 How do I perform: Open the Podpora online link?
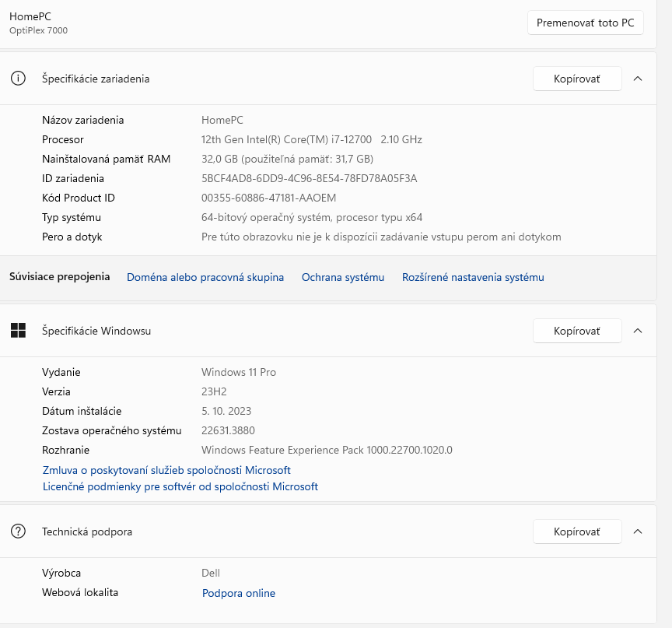pyautogui.click(x=239, y=593)
